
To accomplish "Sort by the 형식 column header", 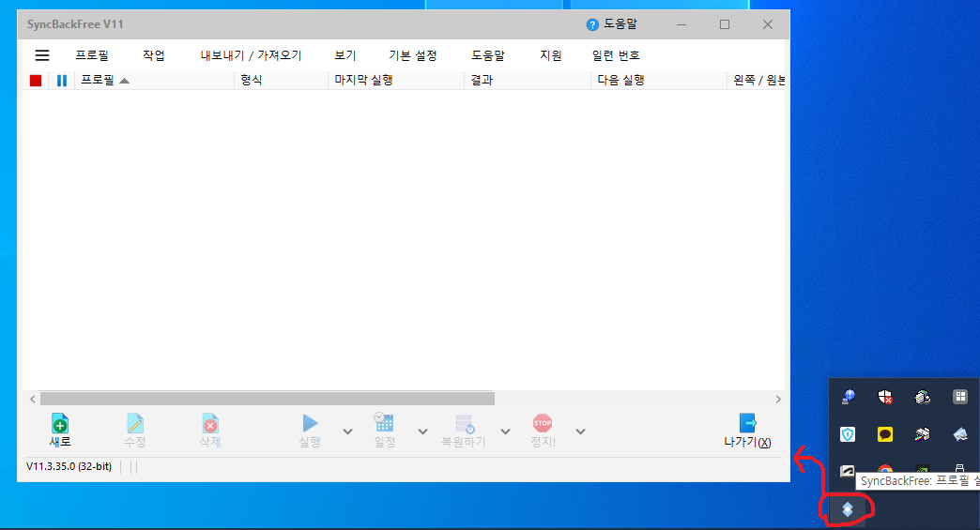I will coord(282,80).
